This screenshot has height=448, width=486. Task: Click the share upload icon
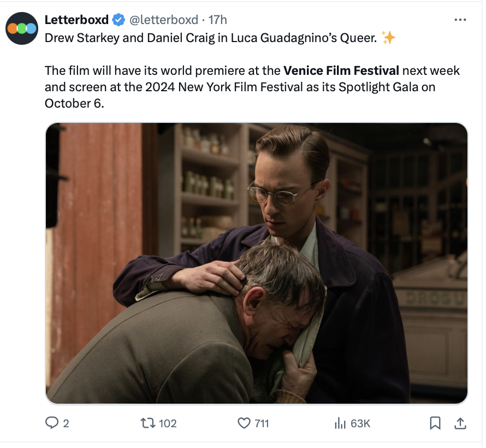click(x=460, y=423)
